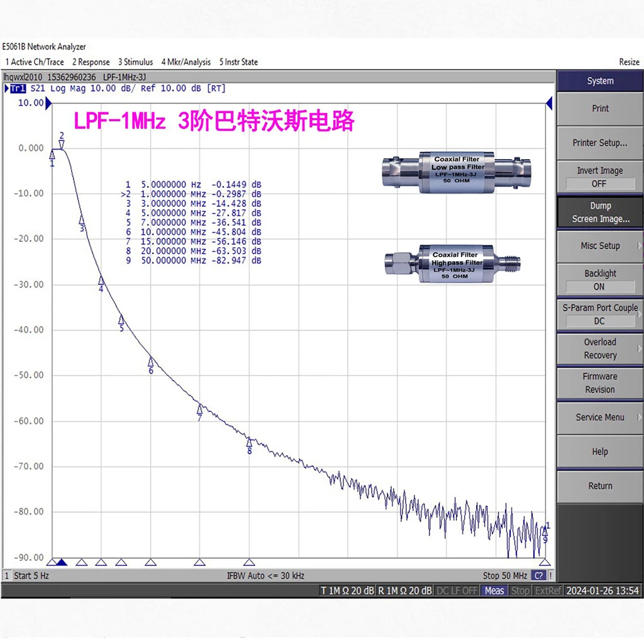Viewport: 644px width, 644px height.
Task: Toggle Invert Image setting
Action: pyautogui.click(x=599, y=177)
